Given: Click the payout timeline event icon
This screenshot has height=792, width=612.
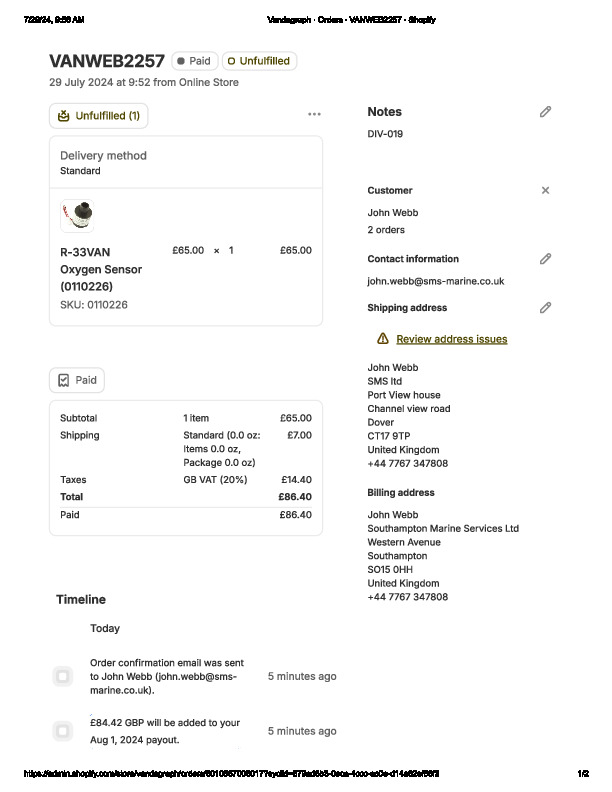Looking at the screenshot, I should (x=63, y=731).
